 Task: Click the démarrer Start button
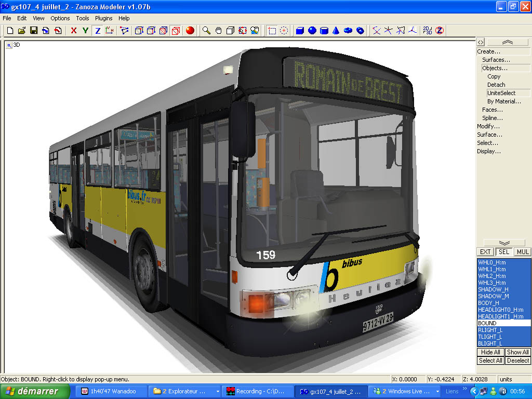pos(35,392)
